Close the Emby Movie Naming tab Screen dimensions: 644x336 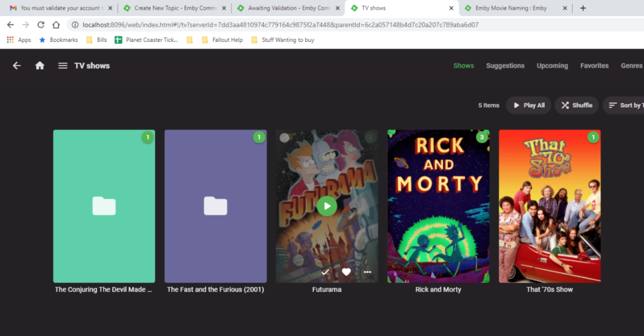(x=565, y=8)
